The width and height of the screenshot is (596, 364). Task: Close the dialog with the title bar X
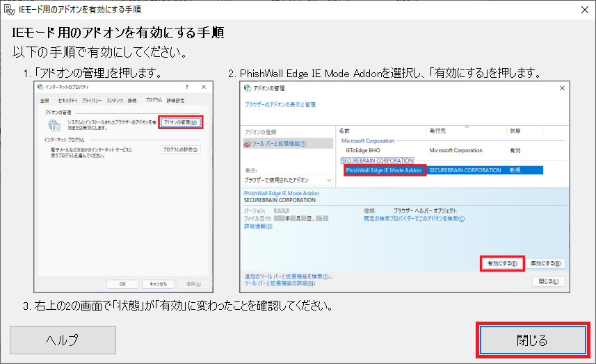click(x=585, y=10)
